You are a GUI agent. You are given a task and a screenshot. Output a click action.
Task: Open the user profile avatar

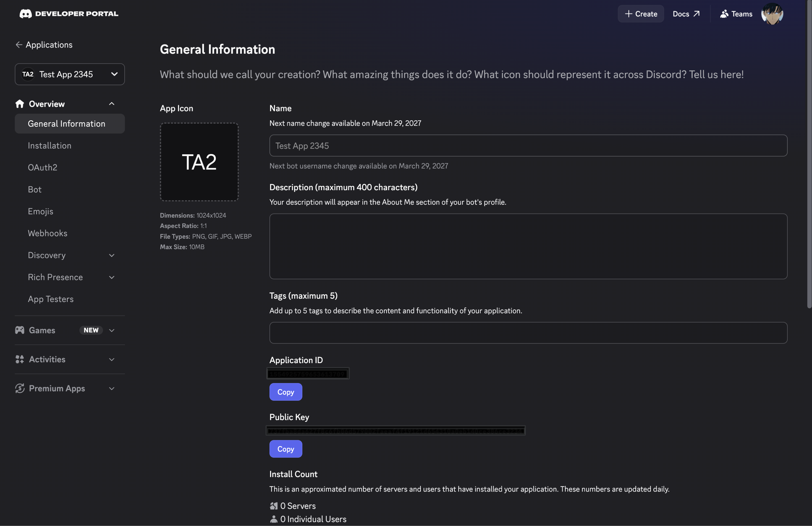click(772, 14)
